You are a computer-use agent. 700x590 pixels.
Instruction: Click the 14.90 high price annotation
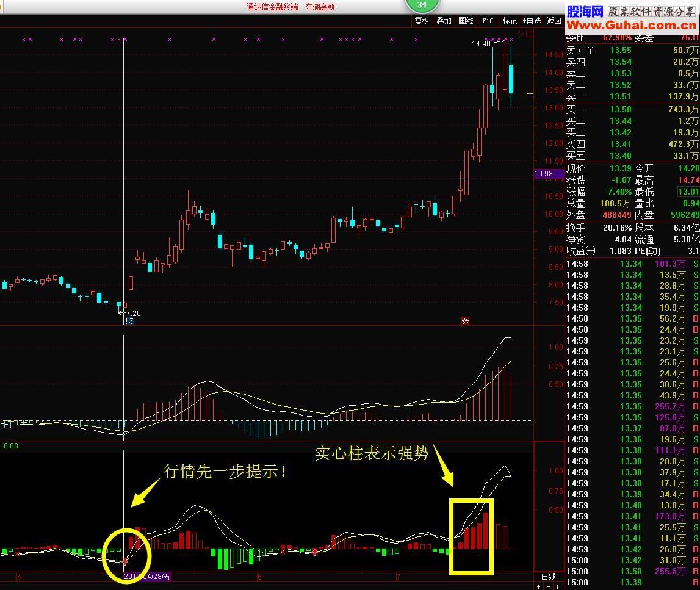[x=482, y=43]
